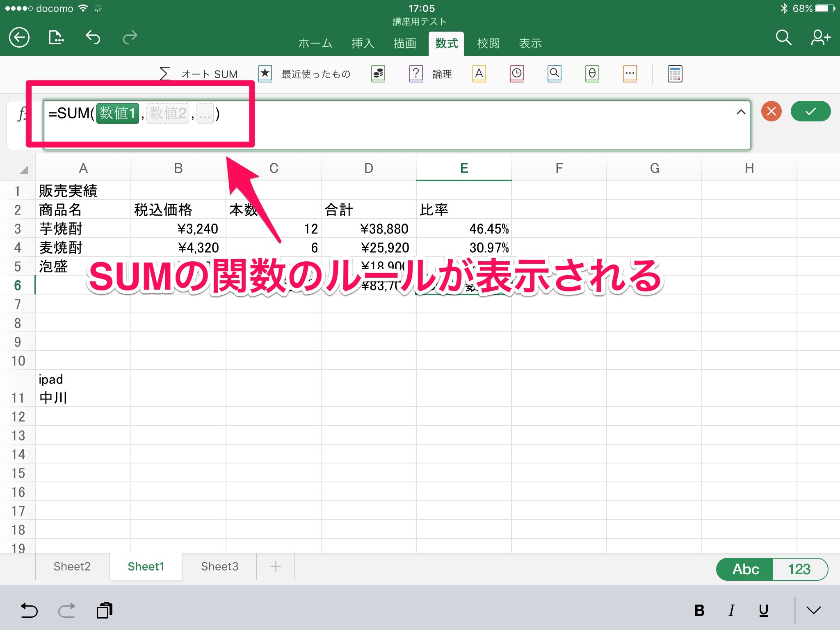Click the undo arrow in top bar
840x630 pixels.
[x=93, y=38]
